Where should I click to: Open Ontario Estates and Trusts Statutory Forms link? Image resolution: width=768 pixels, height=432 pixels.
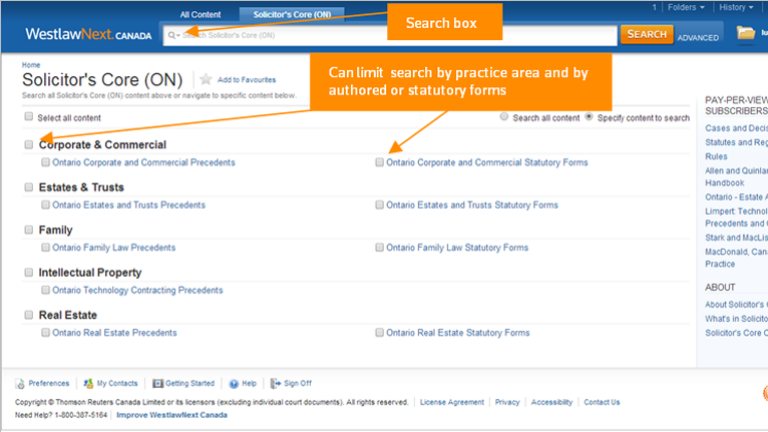click(x=472, y=205)
